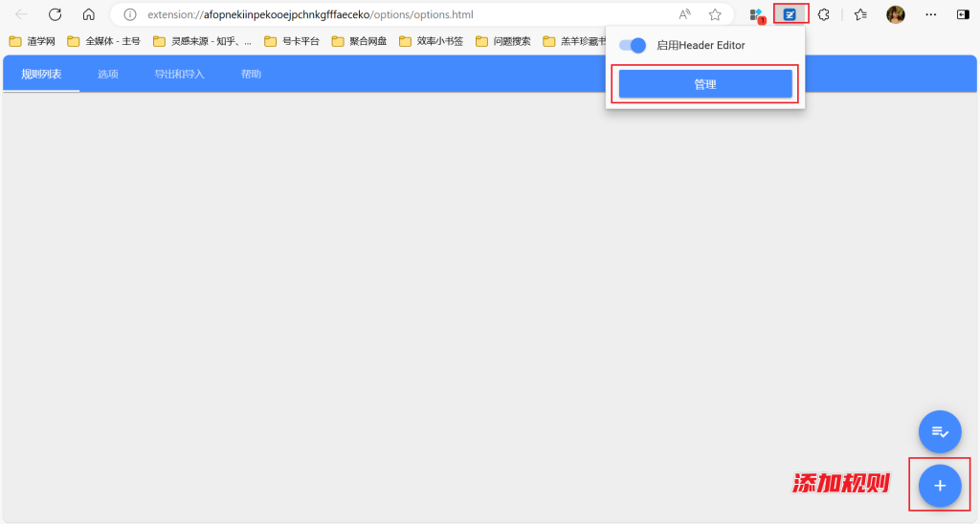Click the 管理 button
This screenshot has height=524, width=980.
(705, 84)
